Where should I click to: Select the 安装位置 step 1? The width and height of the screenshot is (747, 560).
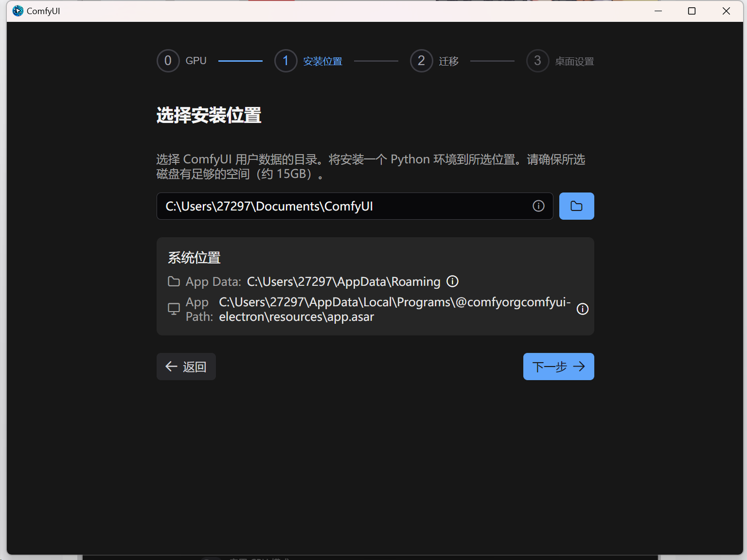tap(309, 61)
